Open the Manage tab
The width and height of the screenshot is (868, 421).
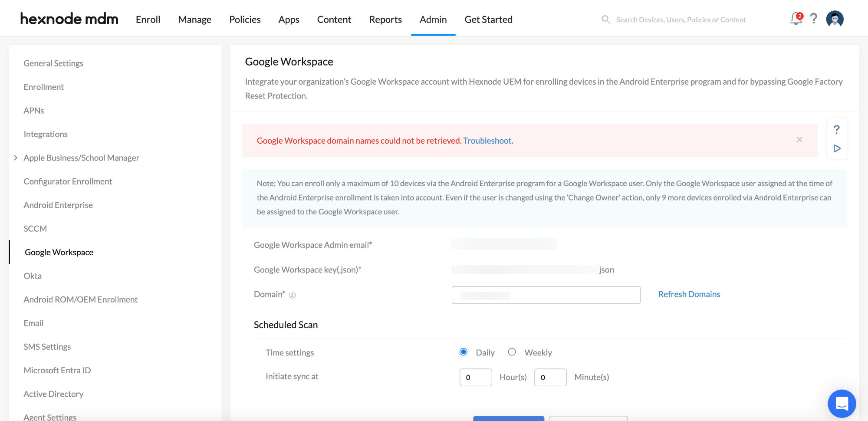click(x=194, y=20)
